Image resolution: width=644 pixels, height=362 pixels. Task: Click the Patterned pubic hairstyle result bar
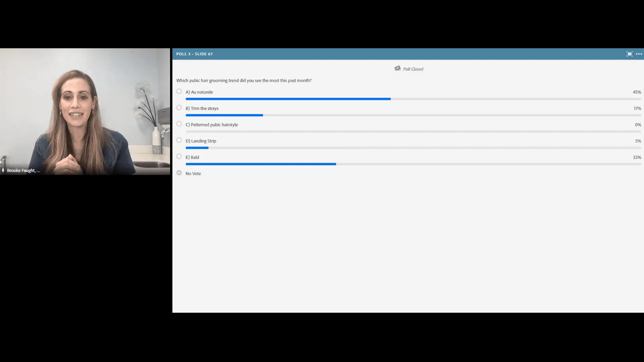[x=413, y=132]
